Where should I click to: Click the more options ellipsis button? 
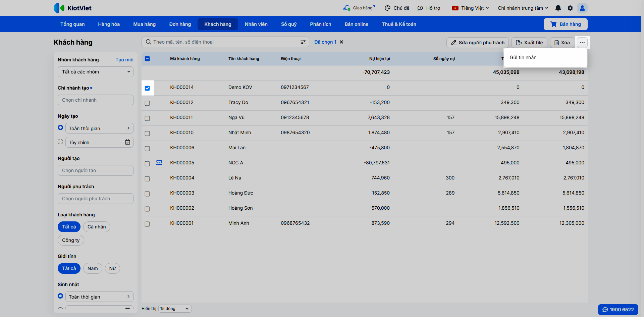point(582,43)
